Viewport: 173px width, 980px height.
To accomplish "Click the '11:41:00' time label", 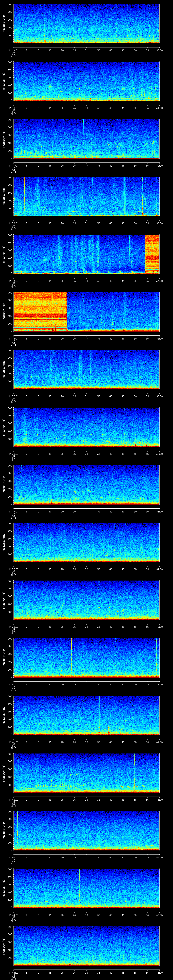I will click(13, 742).
